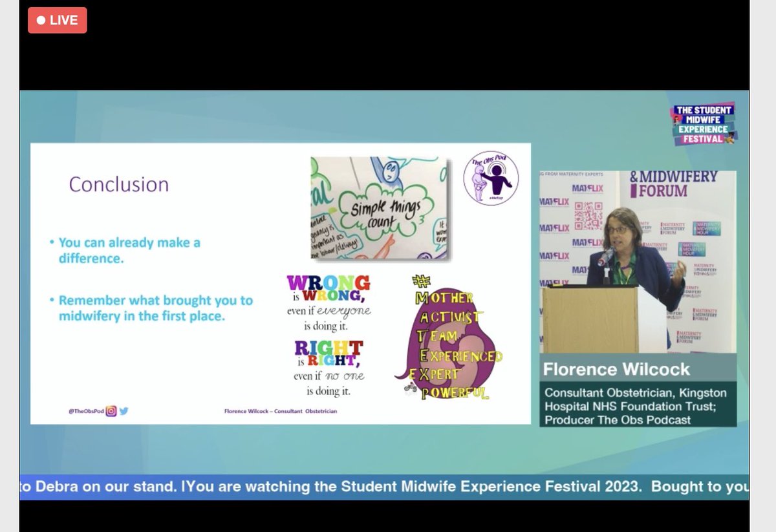Viewport: 776px width, 532px height.
Task: Click the red LIVE indicator badge
Action: click(x=57, y=21)
